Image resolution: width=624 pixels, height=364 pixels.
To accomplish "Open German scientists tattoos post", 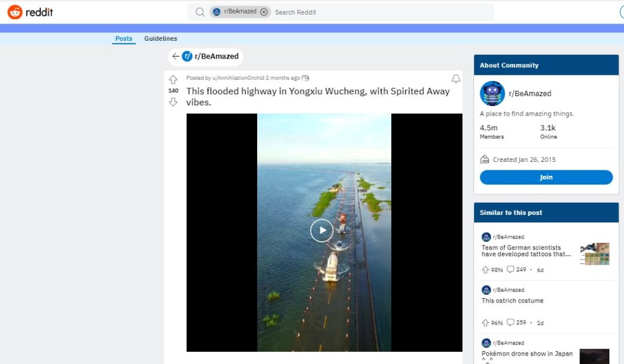I will click(526, 251).
